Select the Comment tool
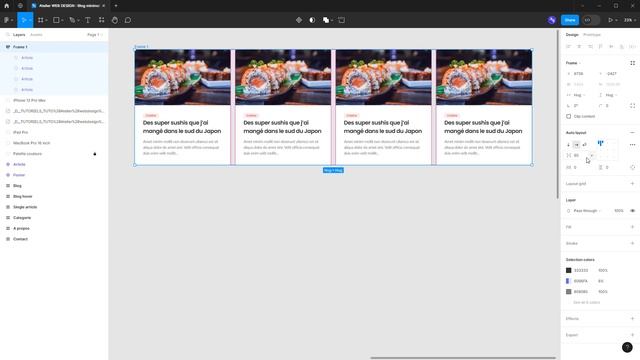This screenshot has height=360, width=640. pos(128,20)
